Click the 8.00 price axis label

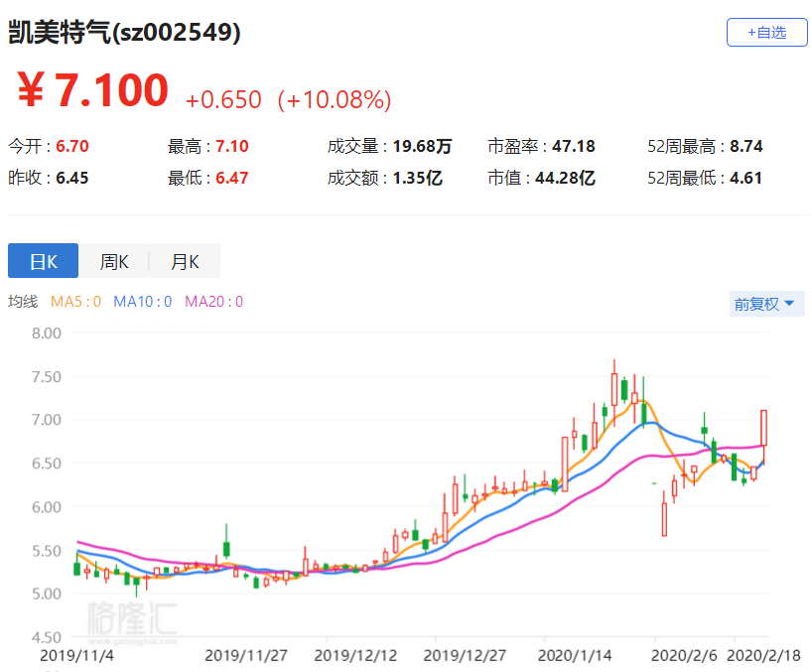click(x=46, y=333)
